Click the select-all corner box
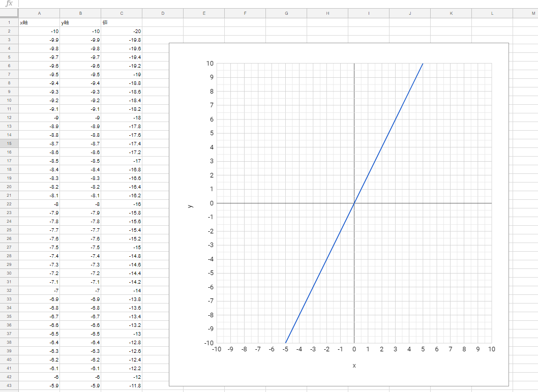 [x=9, y=13]
